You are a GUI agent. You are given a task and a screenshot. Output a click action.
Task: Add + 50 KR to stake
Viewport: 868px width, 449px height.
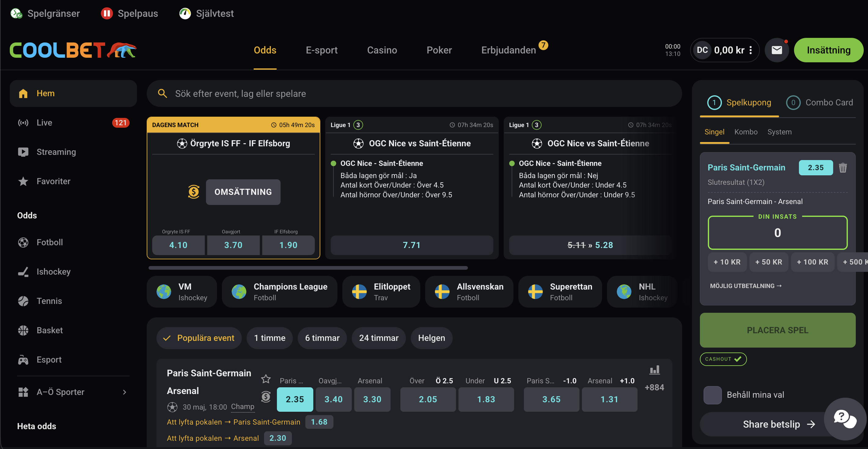coord(769,262)
